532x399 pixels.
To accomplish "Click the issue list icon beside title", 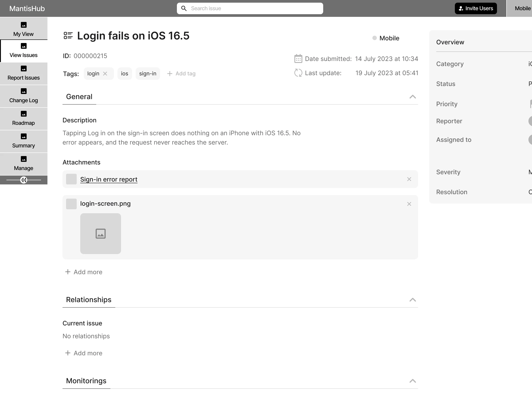I will click(x=68, y=36).
